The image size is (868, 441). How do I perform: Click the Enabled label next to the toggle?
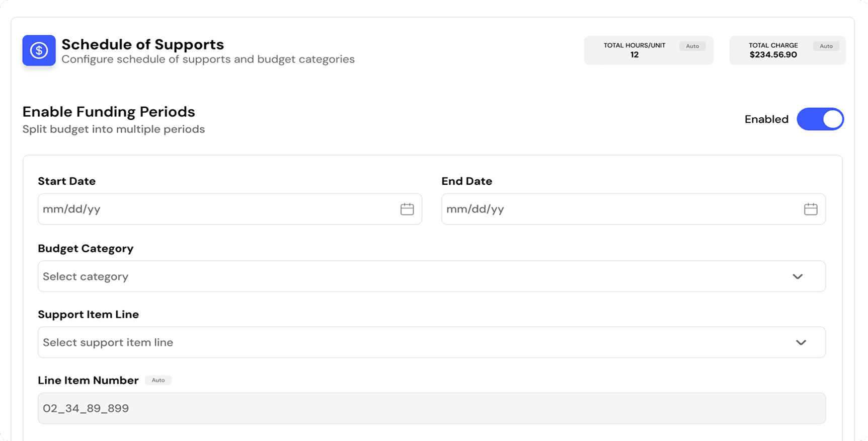click(x=766, y=119)
